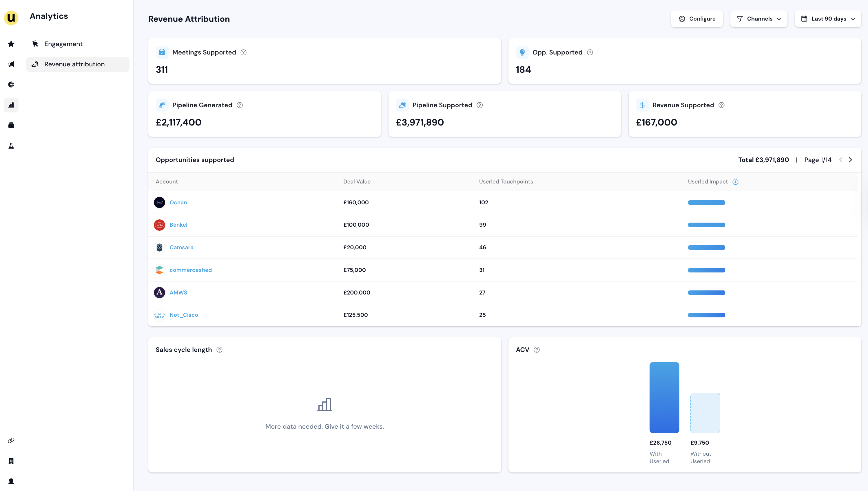
Task: Click the Deal Value column header
Action: [x=357, y=182]
